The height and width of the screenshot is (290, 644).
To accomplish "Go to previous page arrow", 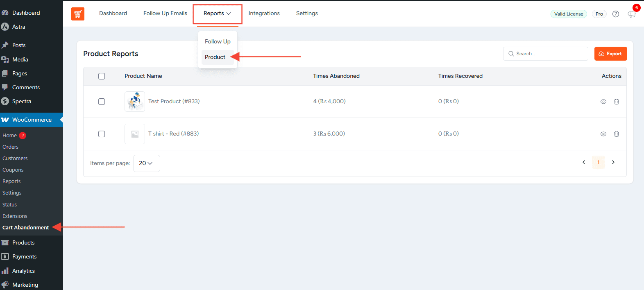I will point(584,162).
